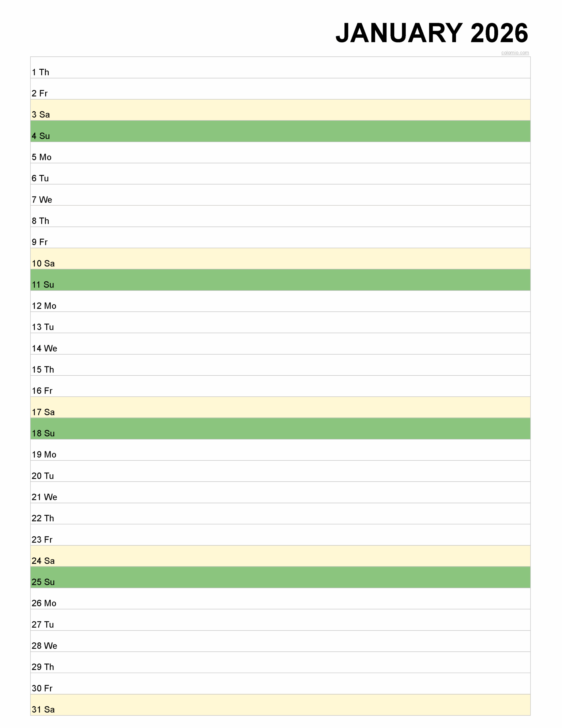Select the 3 Sa yellow row
Image resolution: width=562 pixels, height=728 pixels.
[x=280, y=110]
